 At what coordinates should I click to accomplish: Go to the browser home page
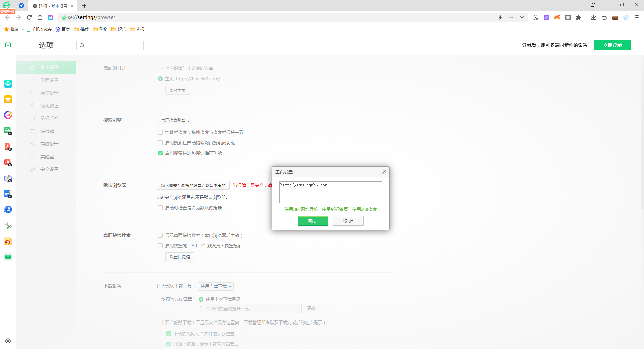40,17
